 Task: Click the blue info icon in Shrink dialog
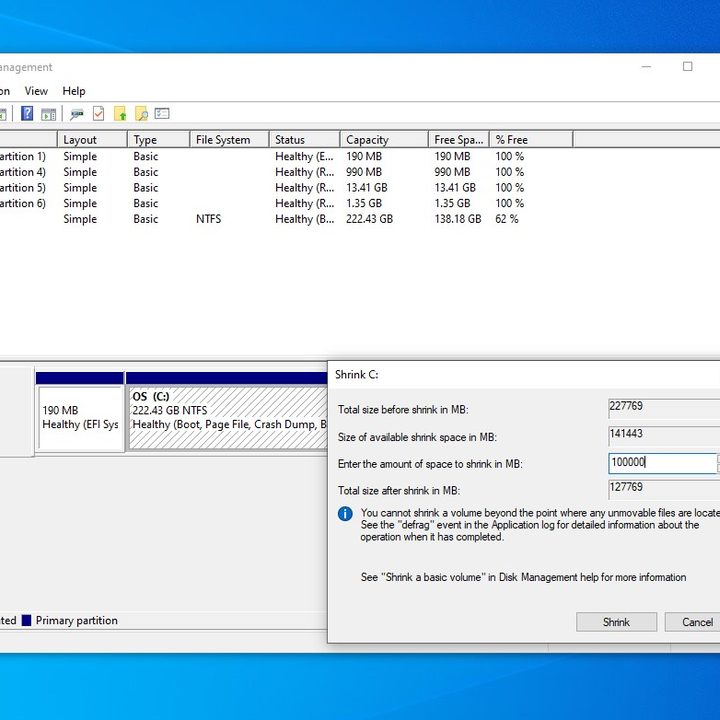pyautogui.click(x=345, y=513)
